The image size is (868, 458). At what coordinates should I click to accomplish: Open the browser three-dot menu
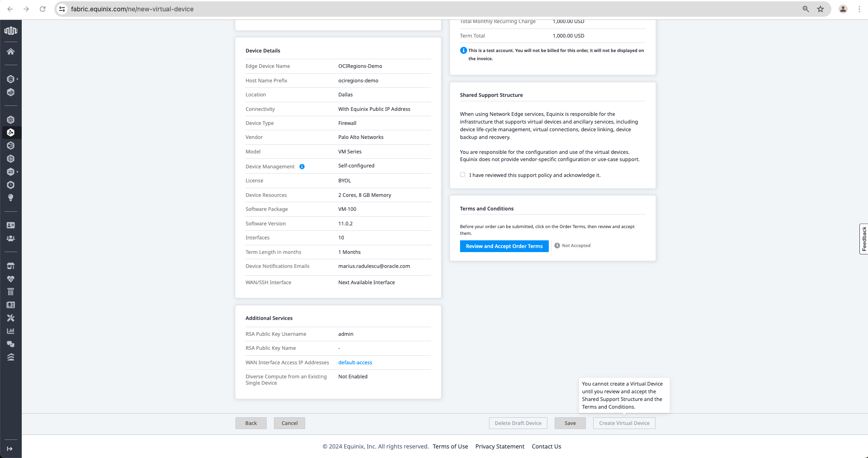tap(859, 9)
